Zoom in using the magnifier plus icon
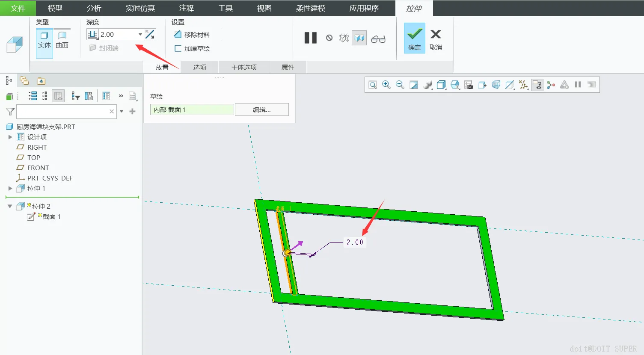Image resolution: width=644 pixels, height=355 pixels. 386,85
